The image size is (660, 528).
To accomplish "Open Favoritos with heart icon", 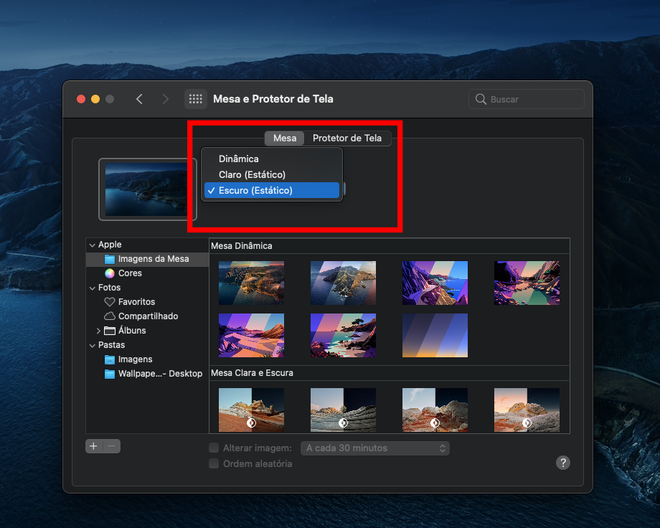I will coord(130,302).
